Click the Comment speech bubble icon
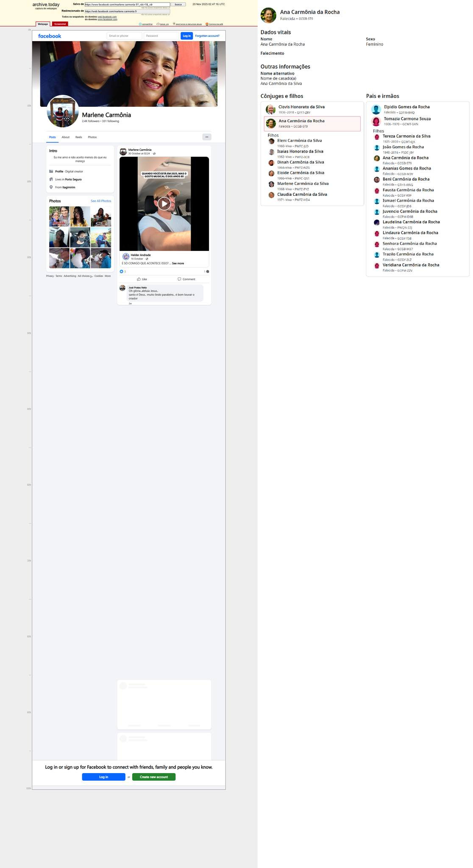473x868 pixels. (179, 279)
